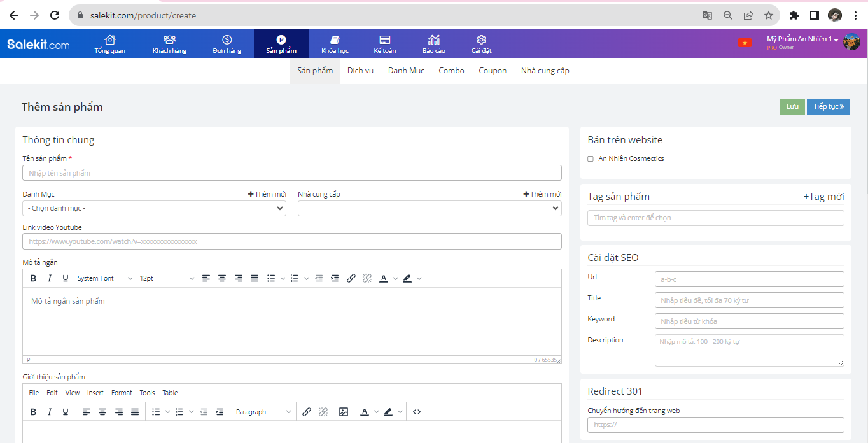The image size is (868, 443).
Task: Open the Insert menu in editor
Action: [x=95, y=393]
